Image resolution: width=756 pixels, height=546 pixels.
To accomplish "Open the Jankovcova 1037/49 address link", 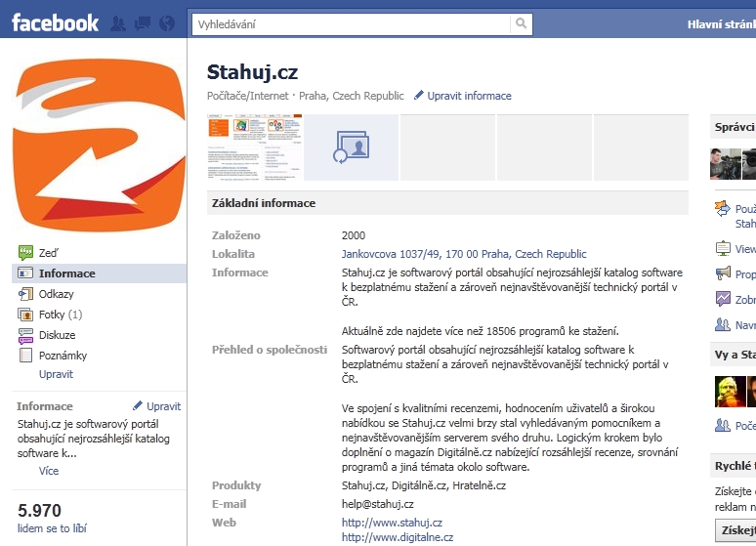I will click(x=464, y=254).
